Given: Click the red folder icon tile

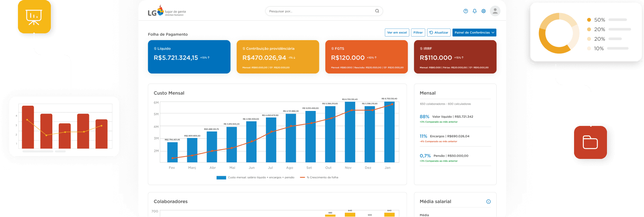Looking at the screenshot, I should [590, 142].
